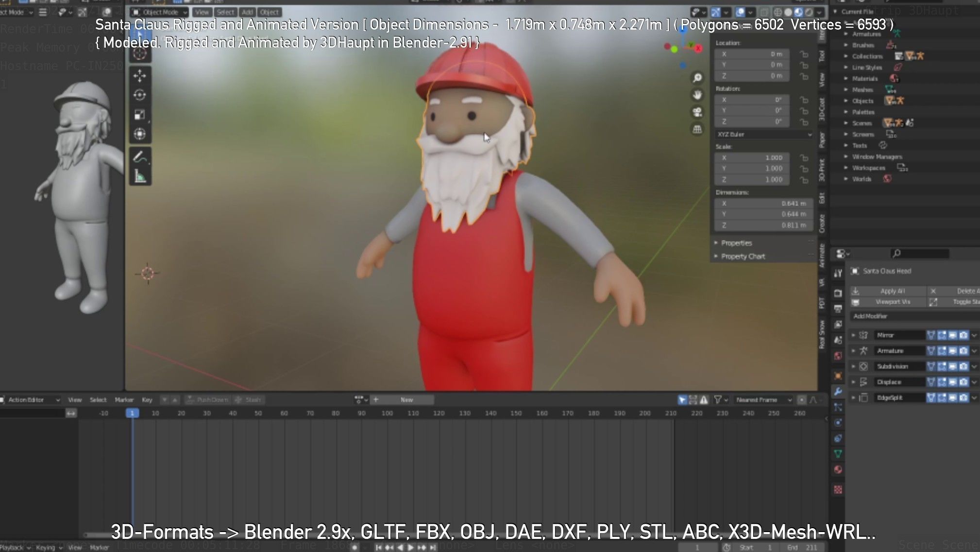The width and height of the screenshot is (980, 552).
Task: Toggle EdgeSplit modifier render camera icon
Action: click(963, 397)
